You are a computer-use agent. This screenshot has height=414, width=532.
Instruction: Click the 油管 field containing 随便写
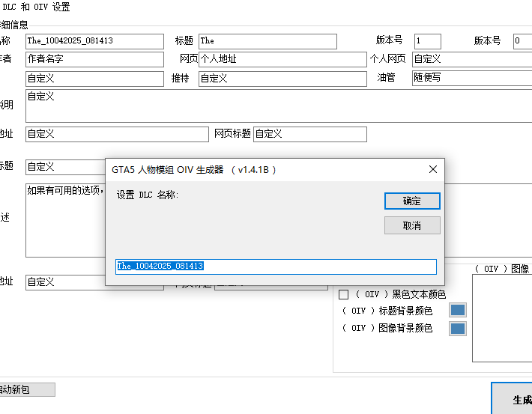472,78
